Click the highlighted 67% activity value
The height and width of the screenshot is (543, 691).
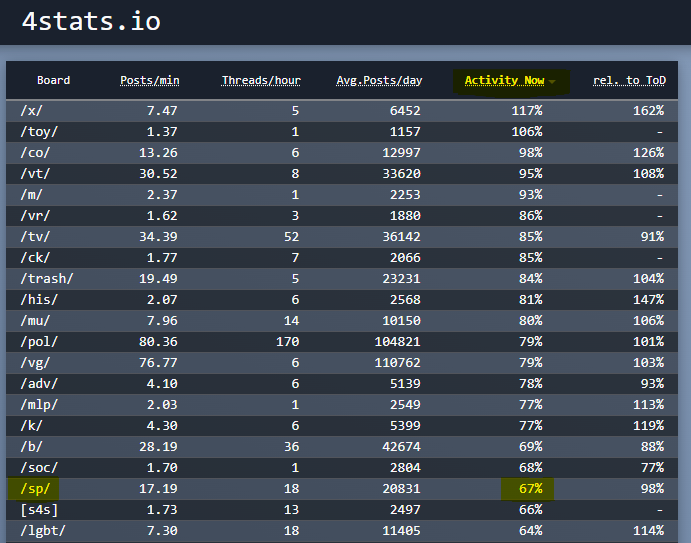[531, 489]
